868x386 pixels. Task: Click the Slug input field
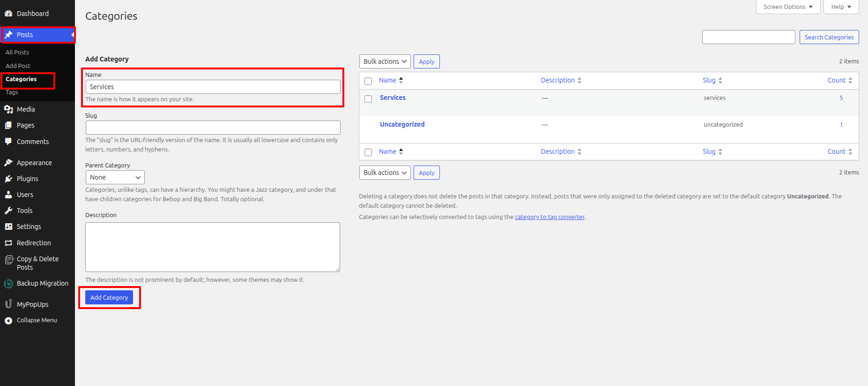coord(213,128)
